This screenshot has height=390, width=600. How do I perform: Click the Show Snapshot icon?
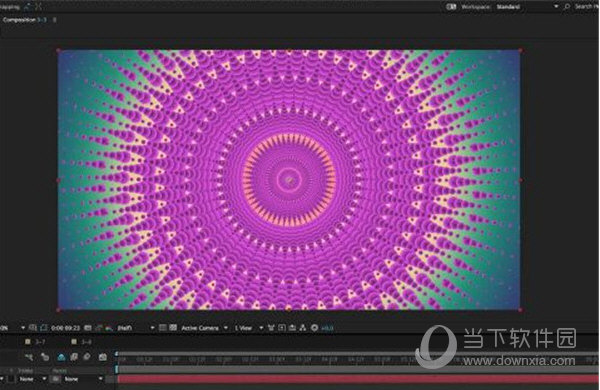(x=99, y=328)
